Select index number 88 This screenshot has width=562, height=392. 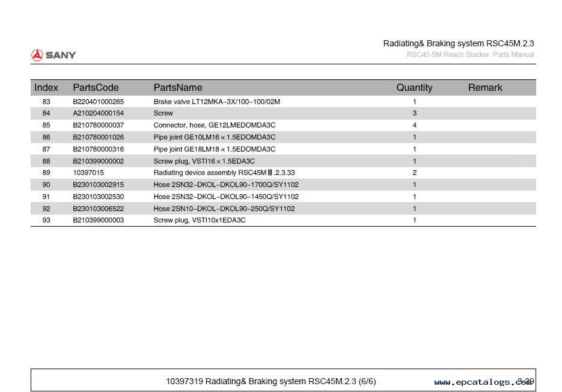click(46, 161)
